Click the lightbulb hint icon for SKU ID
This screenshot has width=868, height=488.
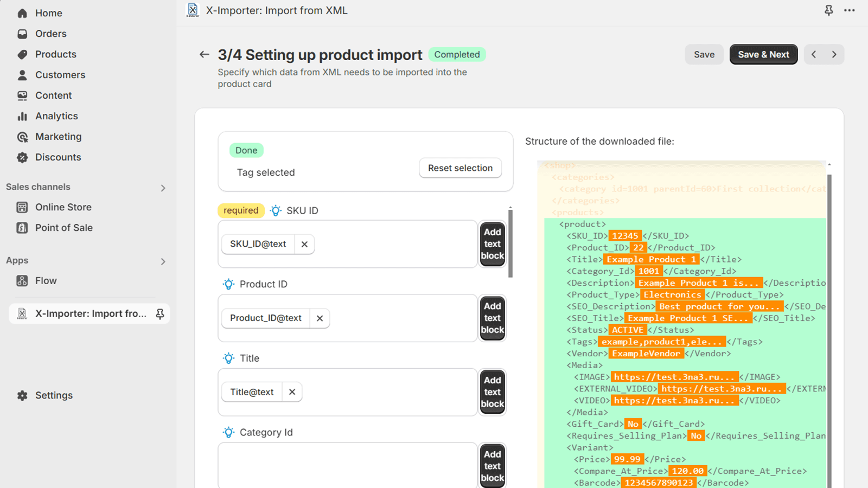[x=276, y=210]
